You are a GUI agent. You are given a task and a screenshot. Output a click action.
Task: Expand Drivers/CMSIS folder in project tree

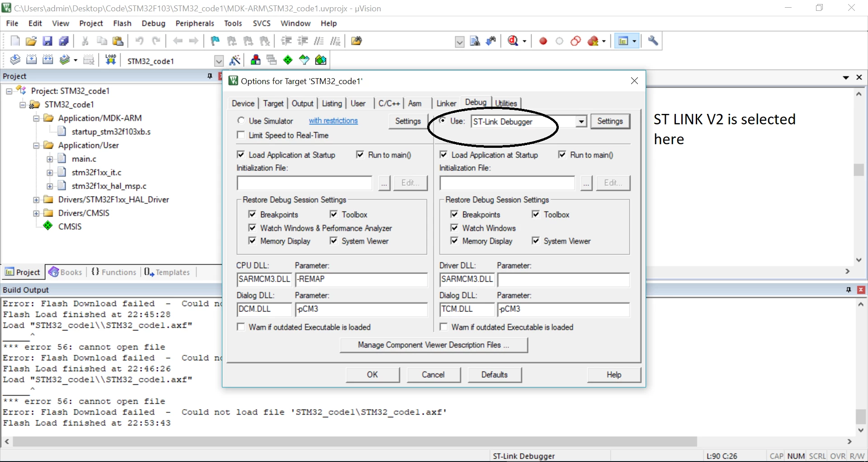(x=36, y=213)
